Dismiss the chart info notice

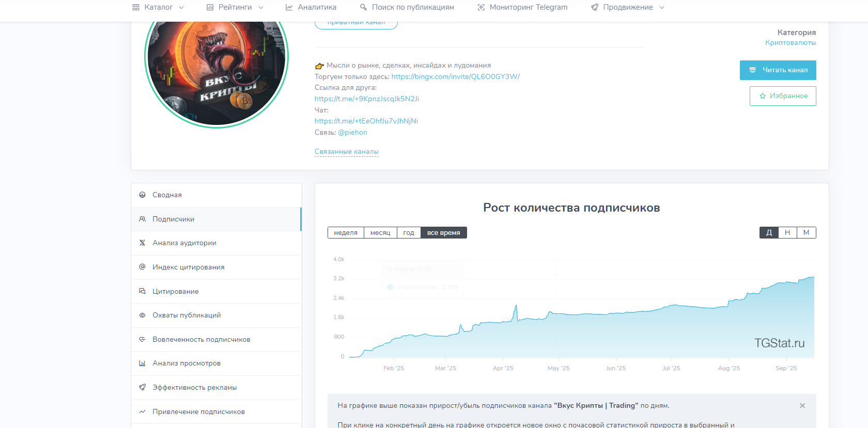802,406
